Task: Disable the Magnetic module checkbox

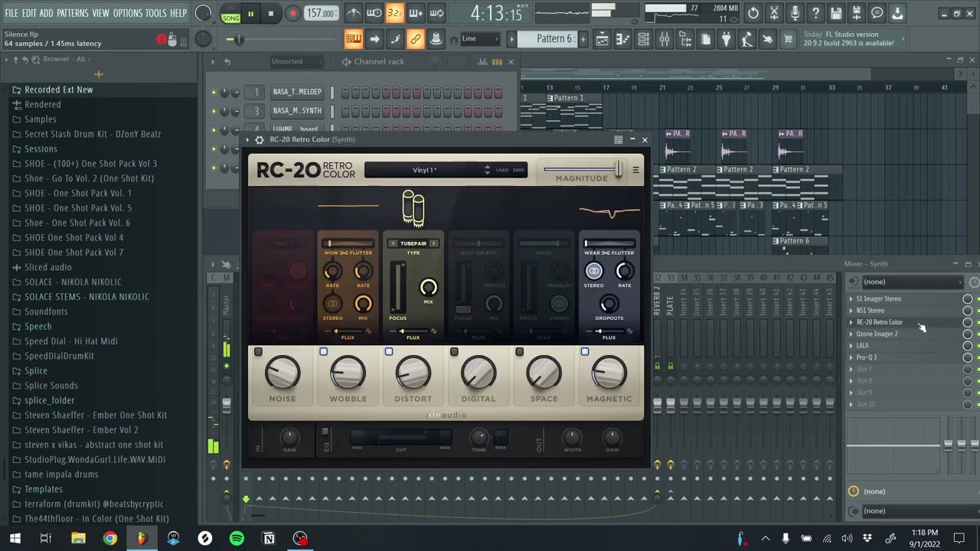Action: coord(585,352)
